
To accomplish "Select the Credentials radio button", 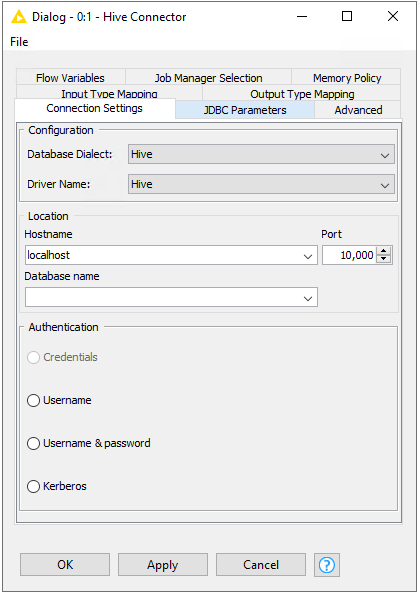I will click(x=33, y=357).
